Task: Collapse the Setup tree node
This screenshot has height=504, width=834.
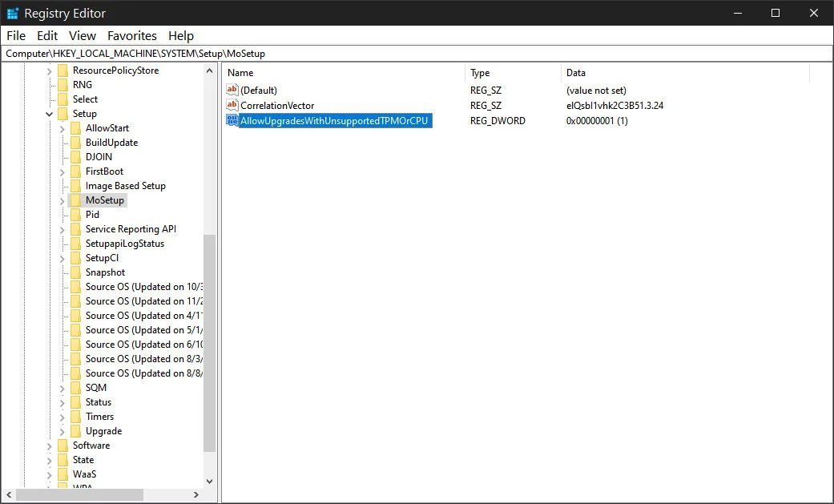Action: [50, 114]
